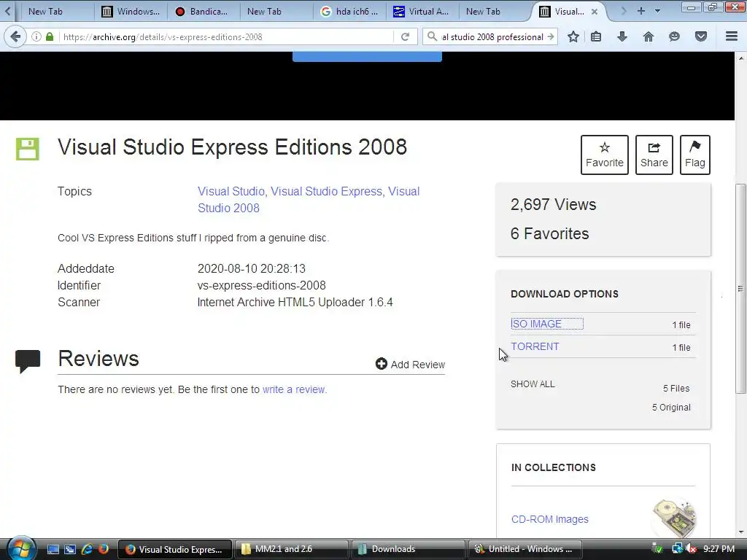Viewport: 747px width, 560px height.
Task: Click the Visual Studio Expres... taskbar button
Action: (x=174, y=549)
